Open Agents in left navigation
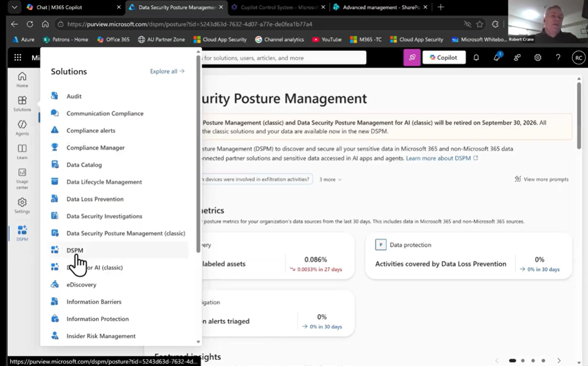The height and width of the screenshot is (366, 588). point(22,127)
